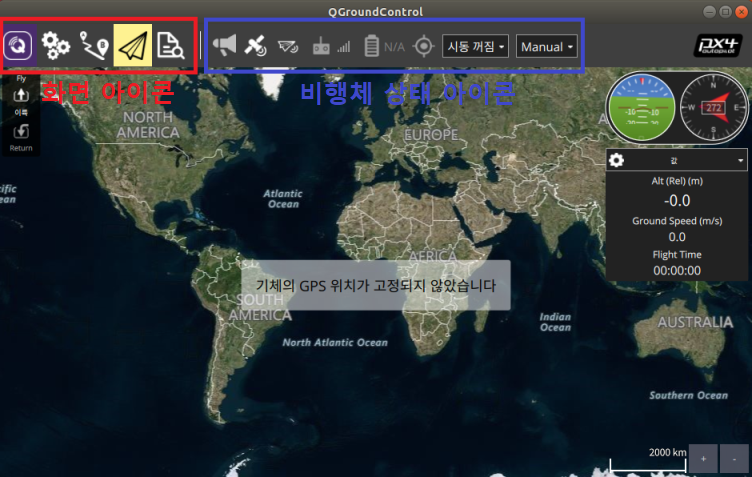Open the Analyze log viewer icon
Image resolution: width=752 pixels, height=477 pixels.
tap(170, 46)
